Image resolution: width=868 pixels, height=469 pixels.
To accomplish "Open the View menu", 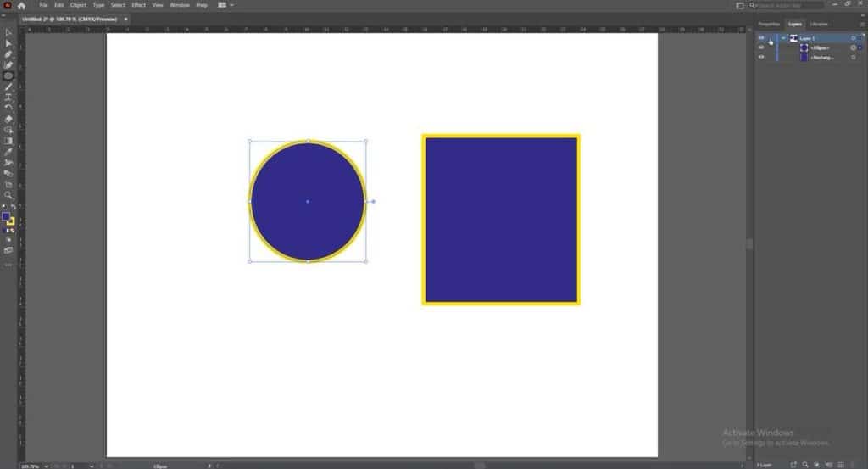I will (x=158, y=5).
